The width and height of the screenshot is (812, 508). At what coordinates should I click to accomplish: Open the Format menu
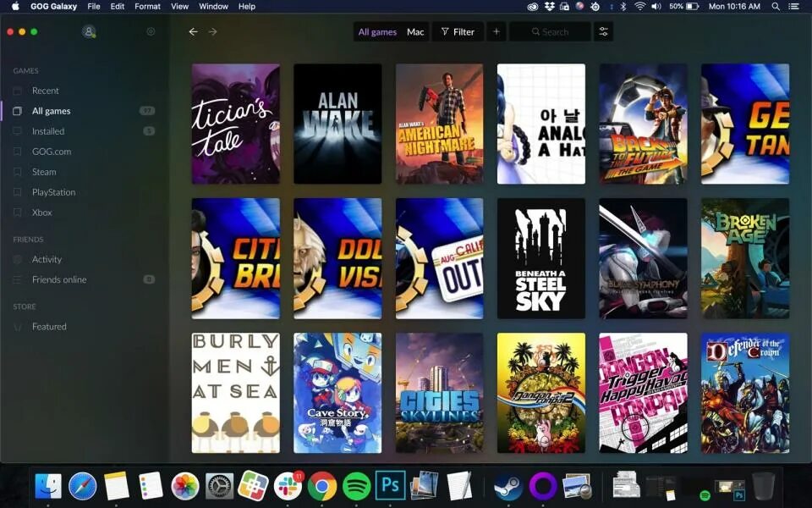click(x=147, y=6)
